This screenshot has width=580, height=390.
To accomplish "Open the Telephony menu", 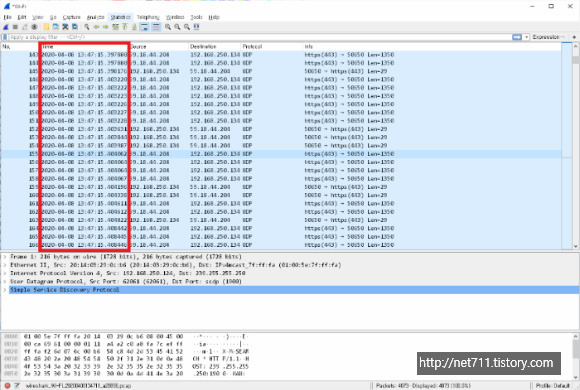I will tap(148, 17).
